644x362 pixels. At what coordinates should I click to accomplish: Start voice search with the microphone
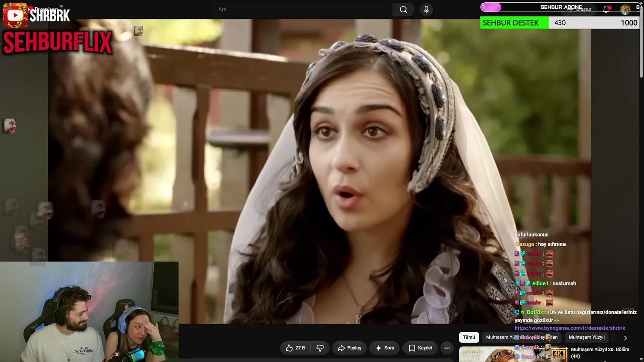click(426, 9)
